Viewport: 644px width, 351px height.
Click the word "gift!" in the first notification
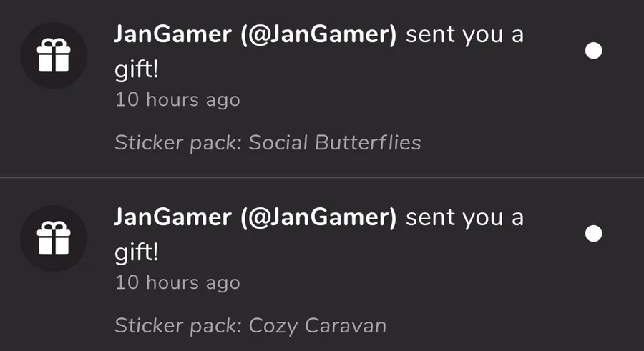click(136, 70)
